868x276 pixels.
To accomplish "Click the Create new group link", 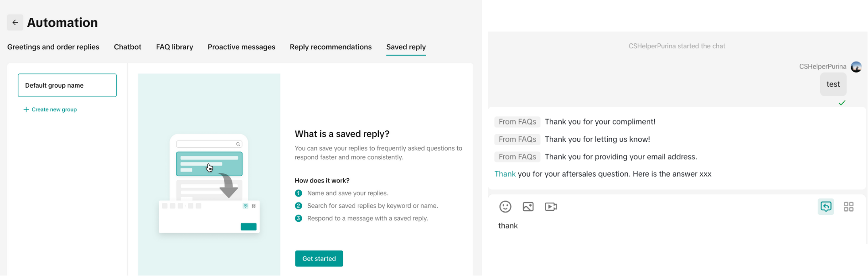I will (54, 109).
